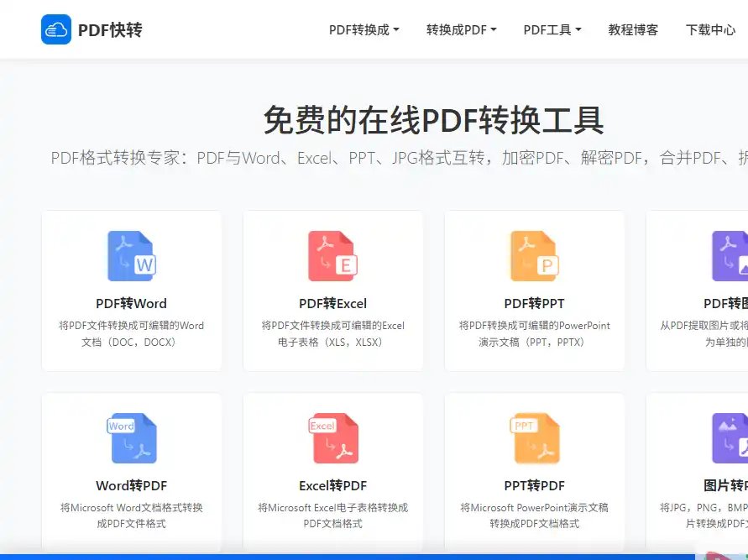Click the PPT转PDF title link
This screenshot has width=748, height=560.
pyautogui.click(x=534, y=485)
